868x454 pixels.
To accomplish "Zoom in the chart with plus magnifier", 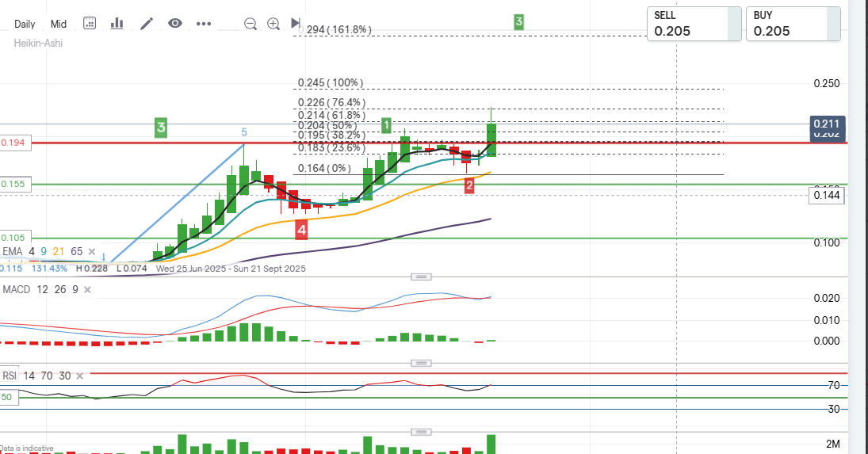I will 273,24.
